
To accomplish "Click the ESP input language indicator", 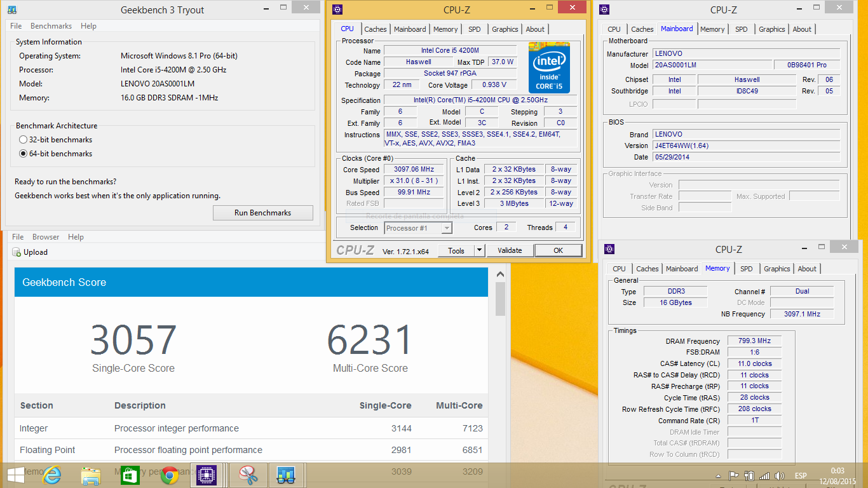I will pyautogui.click(x=801, y=475).
